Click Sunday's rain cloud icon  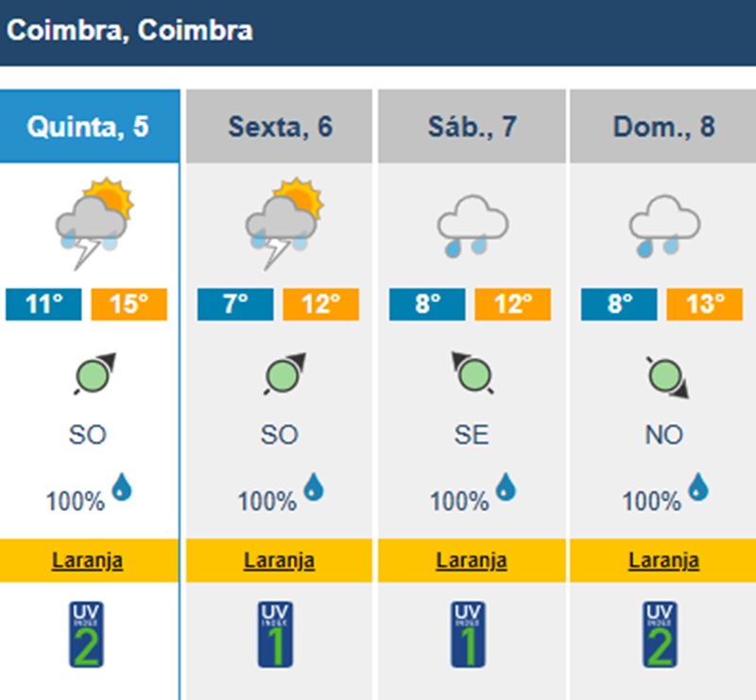pyautogui.click(x=664, y=226)
